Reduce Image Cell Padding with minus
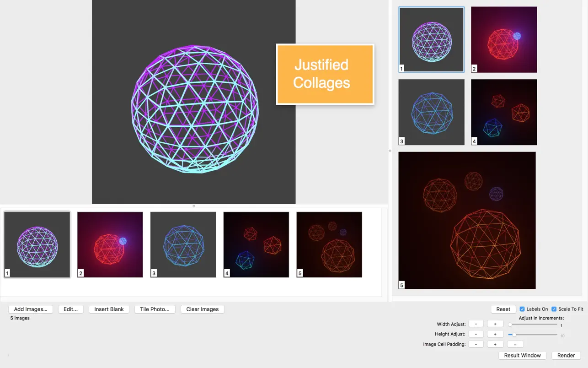The width and height of the screenshot is (588, 368). [x=476, y=344]
